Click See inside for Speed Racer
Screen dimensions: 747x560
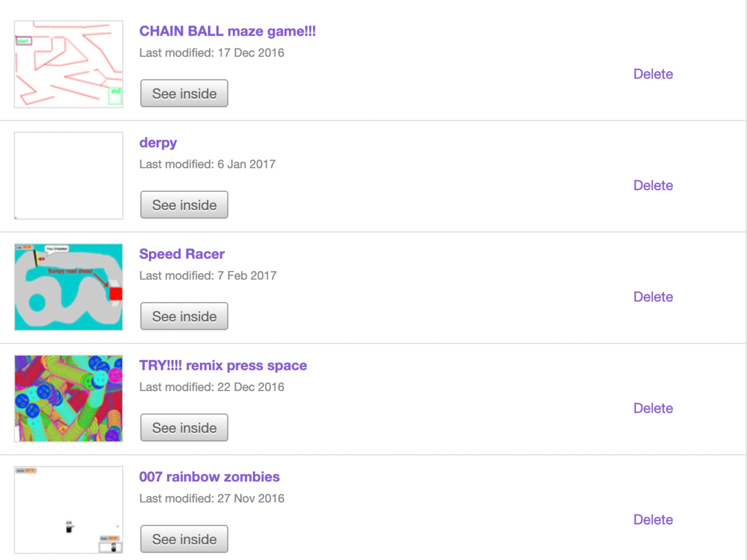(184, 316)
